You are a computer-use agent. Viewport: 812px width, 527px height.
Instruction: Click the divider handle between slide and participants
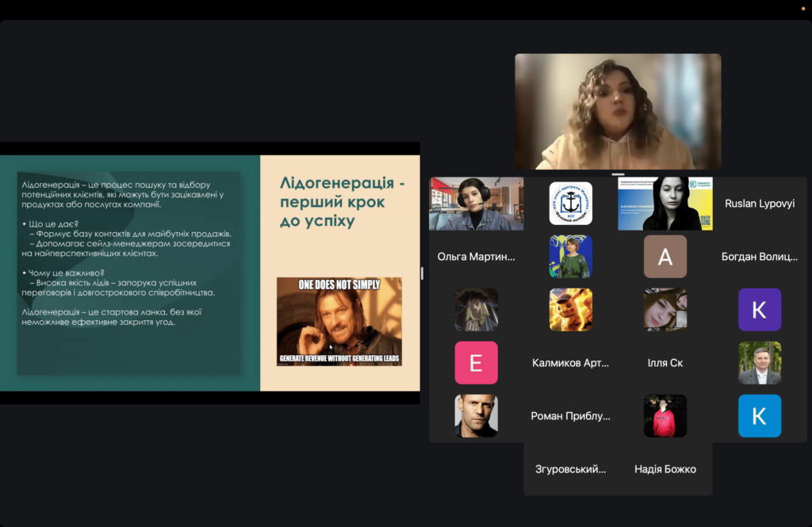pos(422,273)
